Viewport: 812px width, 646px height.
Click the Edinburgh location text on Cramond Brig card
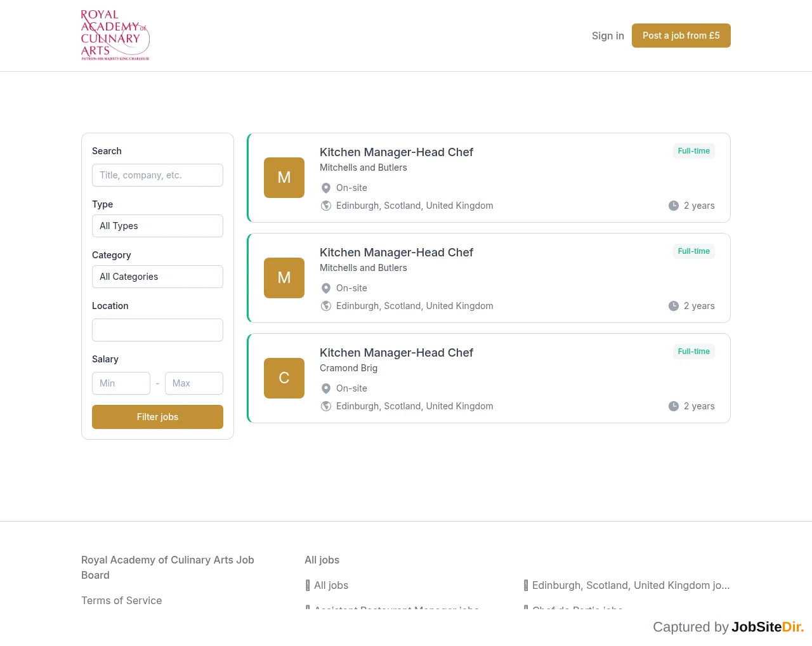415,406
